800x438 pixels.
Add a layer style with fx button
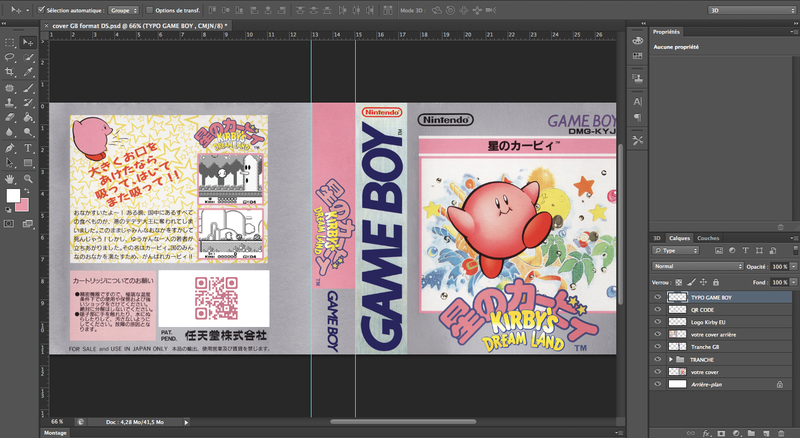[706, 433]
